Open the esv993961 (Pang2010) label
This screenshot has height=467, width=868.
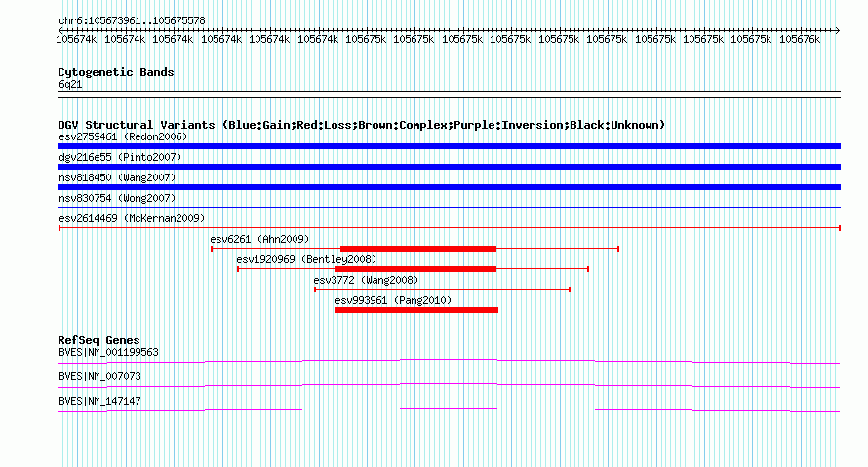[x=393, y=300]
